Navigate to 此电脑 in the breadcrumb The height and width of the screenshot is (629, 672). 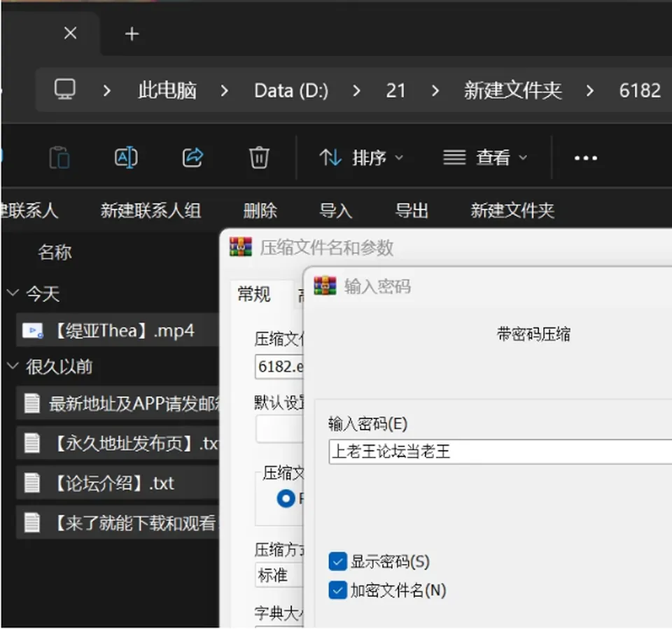coord(167,90)
